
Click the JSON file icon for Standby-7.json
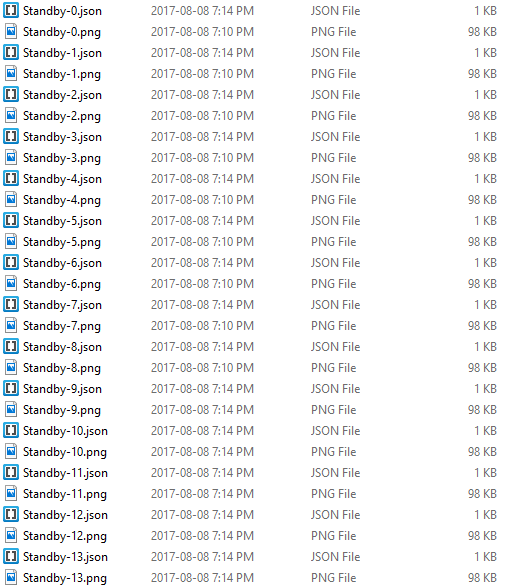click(11, 304)
